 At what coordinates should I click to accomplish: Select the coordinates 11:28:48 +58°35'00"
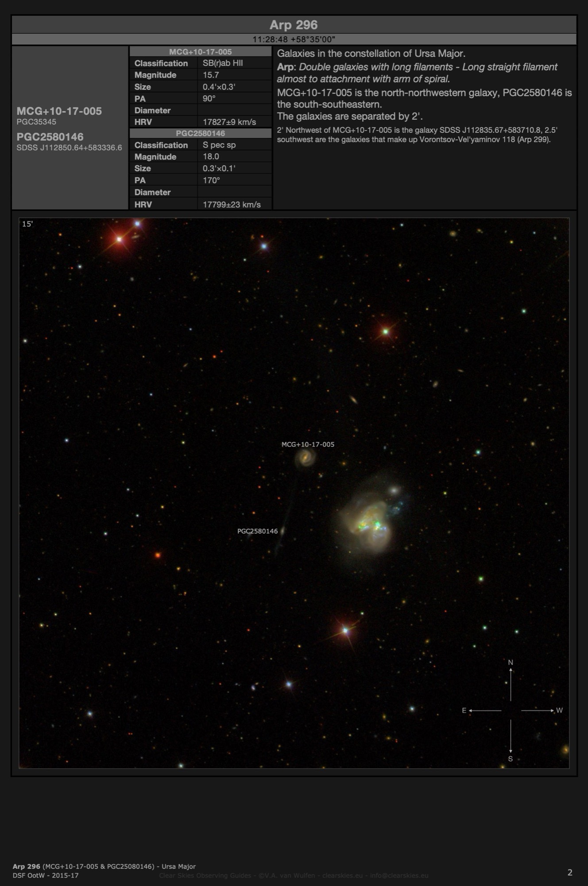[x=294, y=39]
